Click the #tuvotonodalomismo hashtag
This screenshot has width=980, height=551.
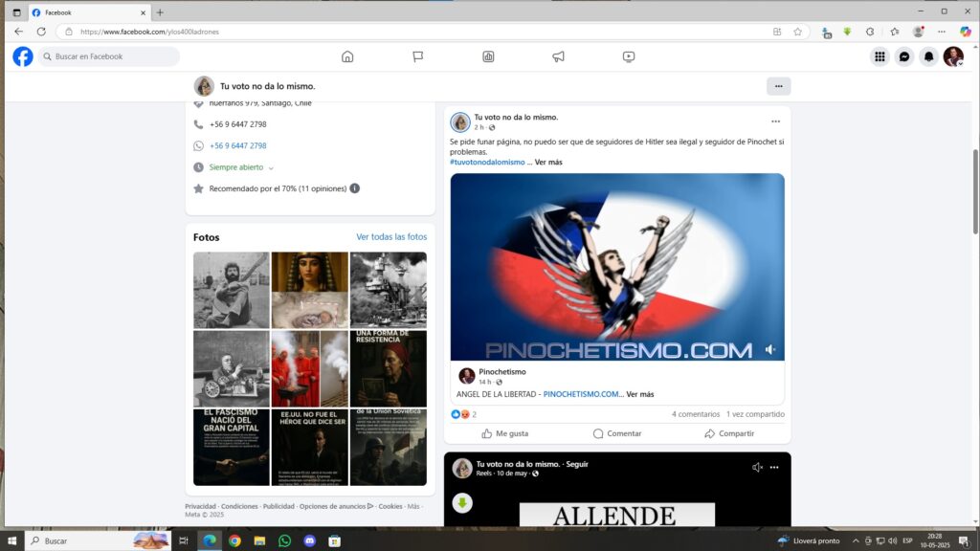pos(487,162)
